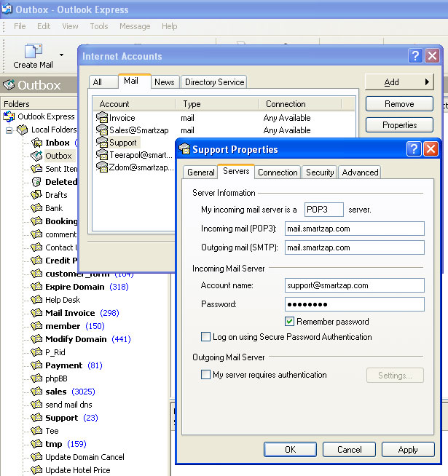This screenshot has height=476, width=448.
Task: Click the Support folder icon in tree
Action: coord(36,418)
